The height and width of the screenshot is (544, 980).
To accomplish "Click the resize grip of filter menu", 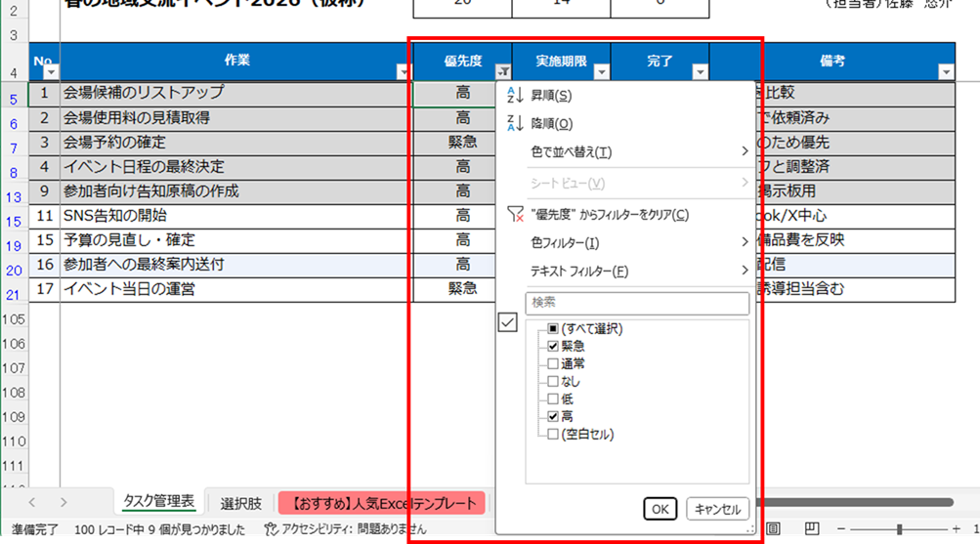I will coord(749,529).
